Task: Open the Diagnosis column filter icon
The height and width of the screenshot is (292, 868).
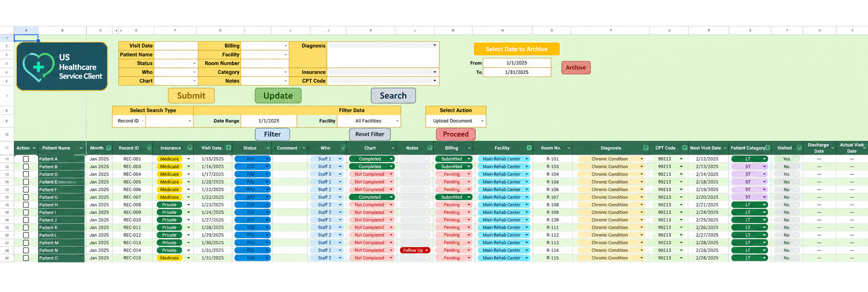Action: [645, 148]
